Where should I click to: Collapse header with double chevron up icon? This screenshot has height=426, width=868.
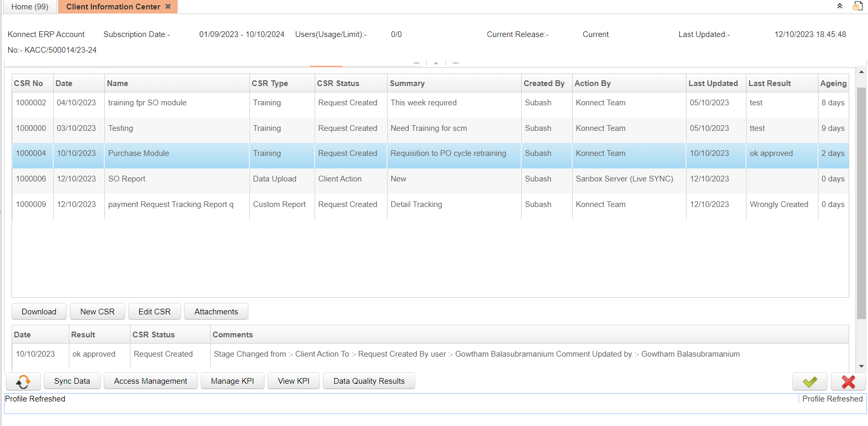(840, 6)
